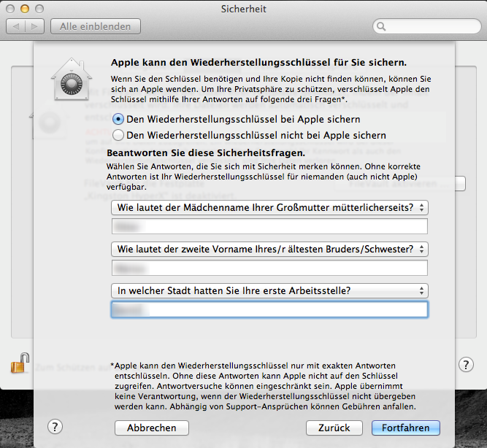Click answer field for Großmutter question

point(269,227)
